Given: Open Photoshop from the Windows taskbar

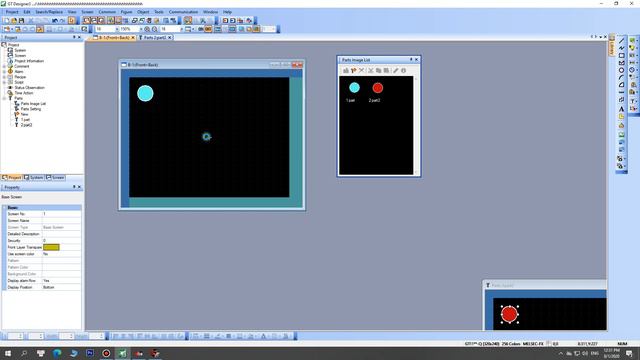Looking at the screenshot, I should coord(90,353).
